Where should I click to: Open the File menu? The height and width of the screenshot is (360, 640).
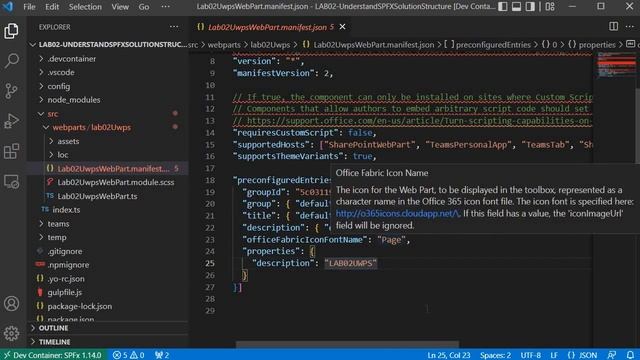[x=29, y=7]
